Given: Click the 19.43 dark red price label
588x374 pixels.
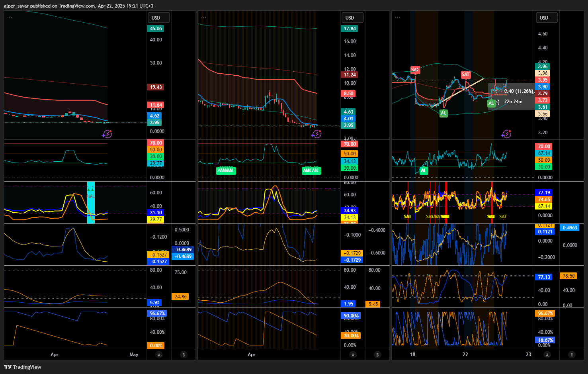Looking at the screenshot, I should pyautogui.click(x=156, y=87).
